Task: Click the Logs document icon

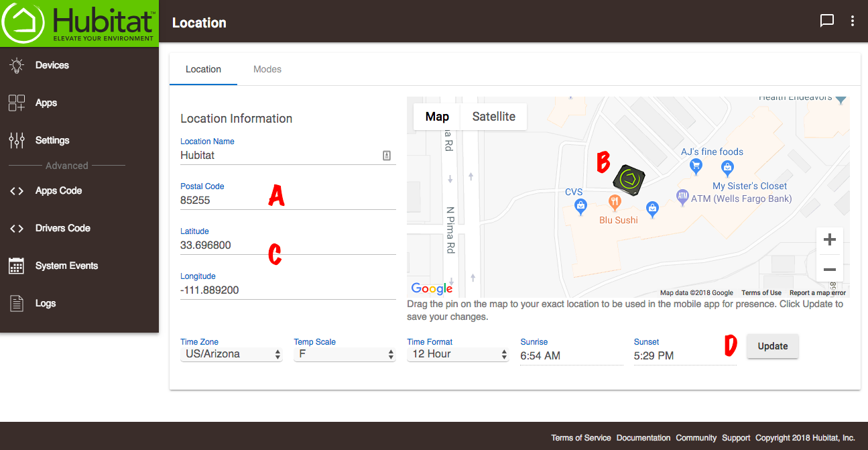Action: pos(17,304)
